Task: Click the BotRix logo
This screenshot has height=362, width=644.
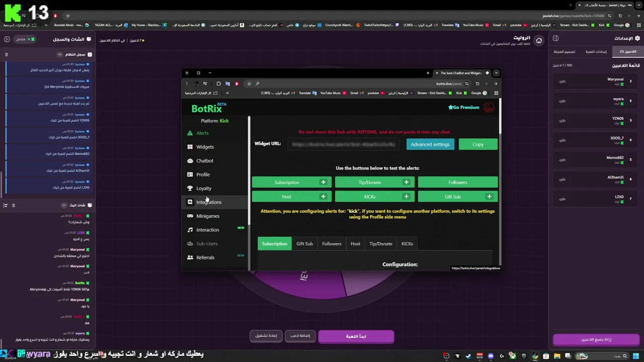Action: tap(208, 108)
